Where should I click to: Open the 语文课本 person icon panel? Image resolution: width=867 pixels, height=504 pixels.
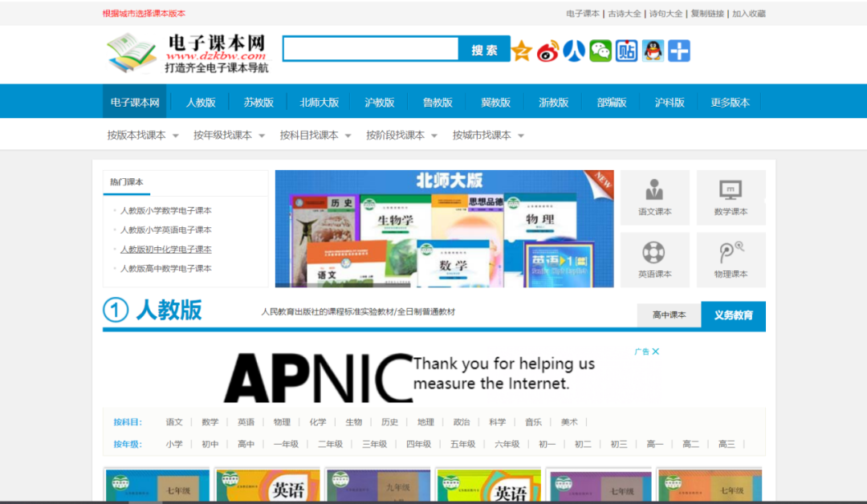(655, 197)
